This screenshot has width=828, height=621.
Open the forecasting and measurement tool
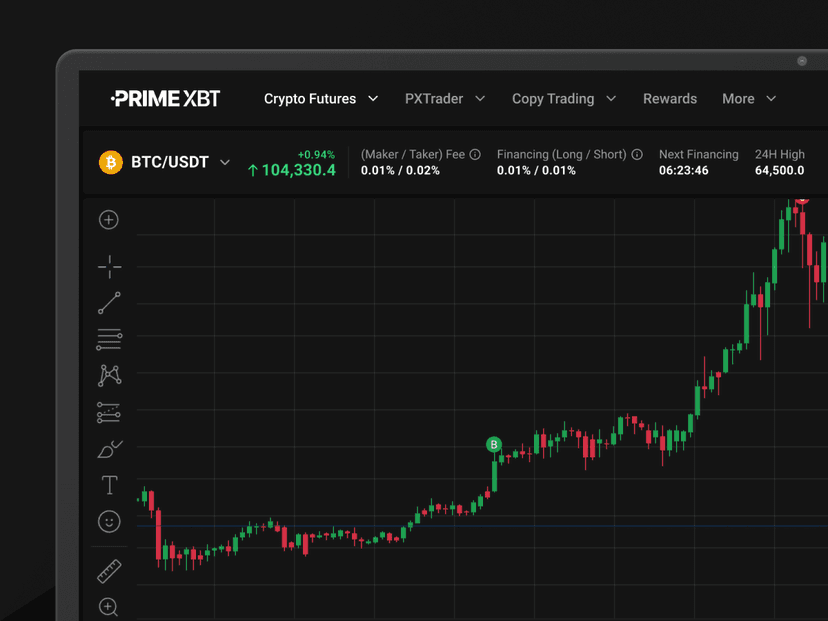(109, 412)
